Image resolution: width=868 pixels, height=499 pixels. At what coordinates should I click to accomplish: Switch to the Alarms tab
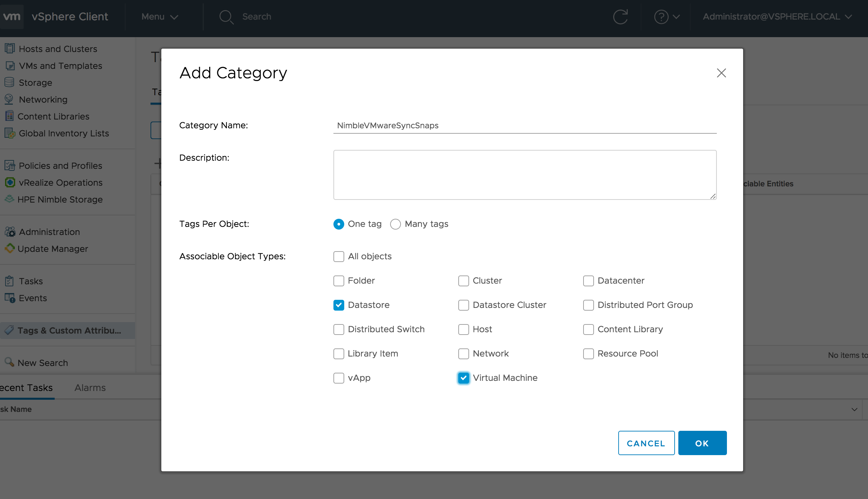coord(90,388)
